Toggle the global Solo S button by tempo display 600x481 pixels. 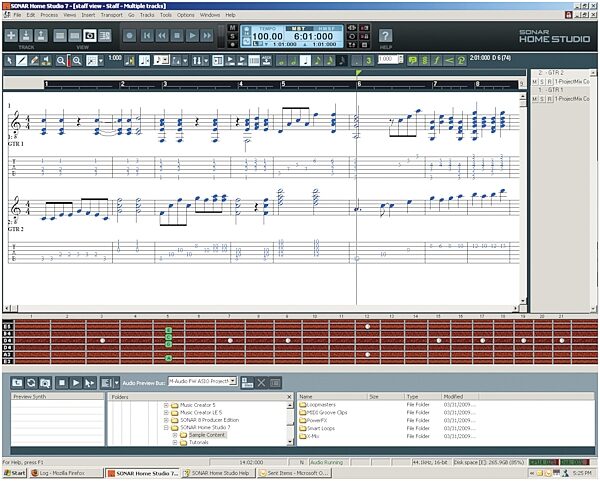232,36
